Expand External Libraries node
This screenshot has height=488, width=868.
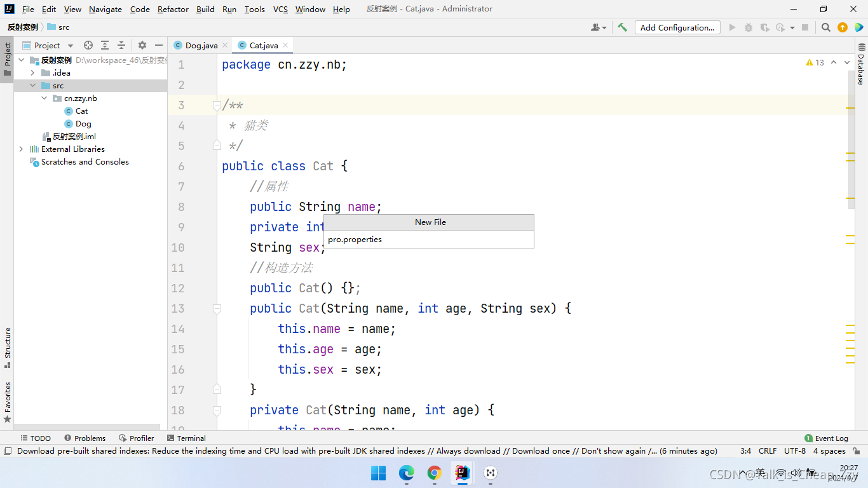click(21, 149)
